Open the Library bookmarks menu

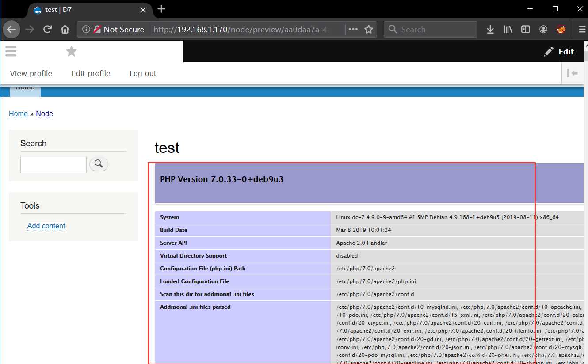[x=508, y=30]
